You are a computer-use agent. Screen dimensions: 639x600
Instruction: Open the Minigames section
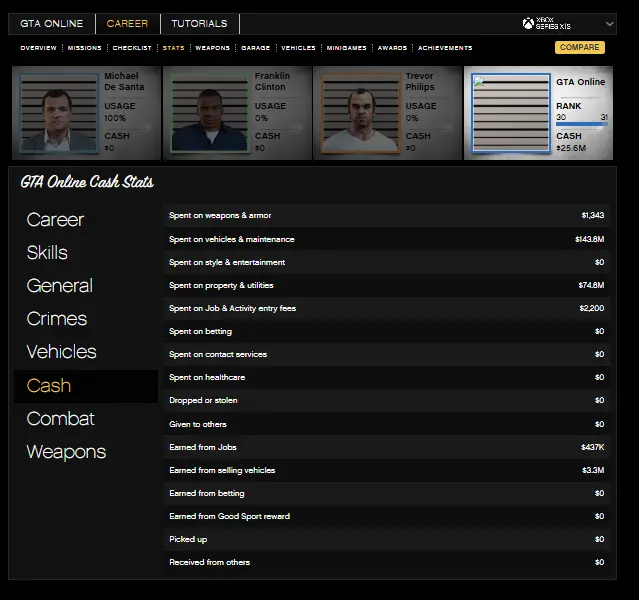346,48
